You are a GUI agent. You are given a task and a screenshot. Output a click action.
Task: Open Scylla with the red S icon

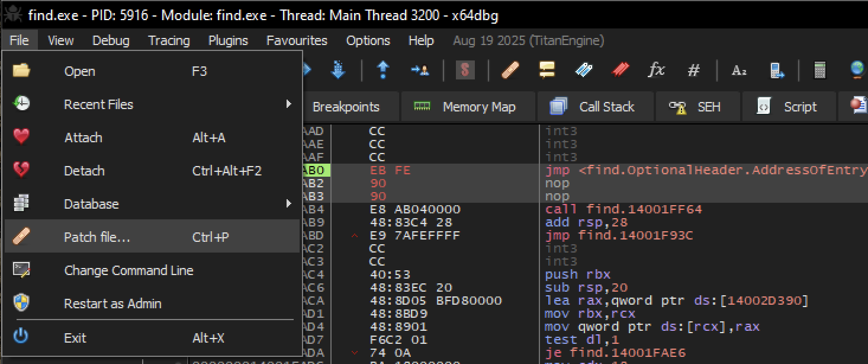pos(465,71)
